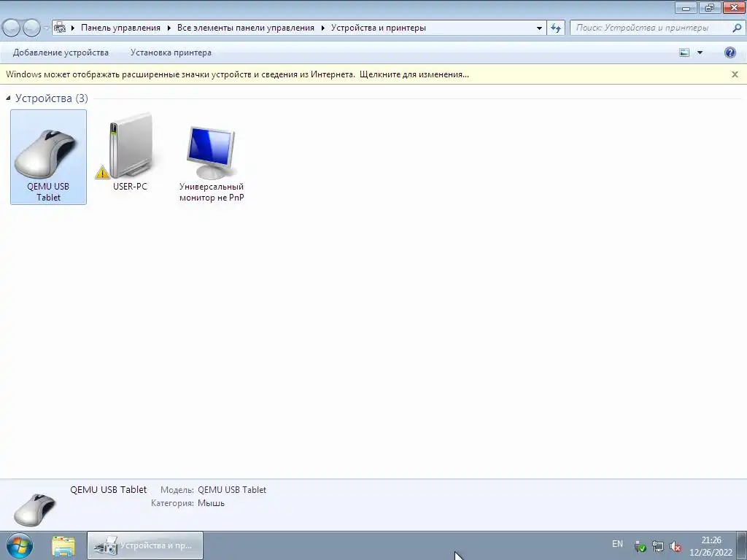Screen dimensions: 747x560
Task: Select the generic non-PnP monitor icon
Action: 212,163
